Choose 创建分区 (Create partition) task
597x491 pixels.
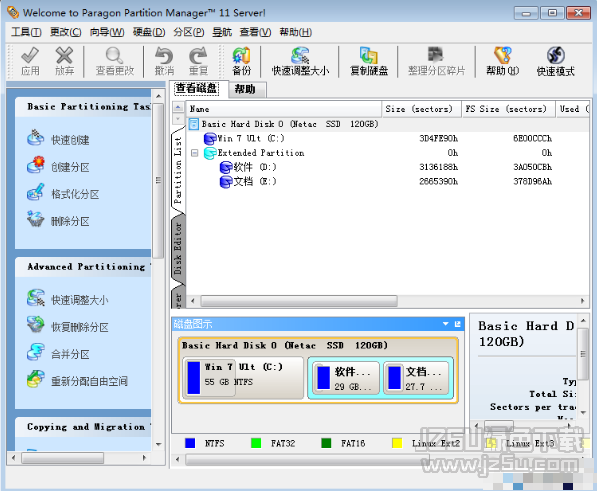58,166
